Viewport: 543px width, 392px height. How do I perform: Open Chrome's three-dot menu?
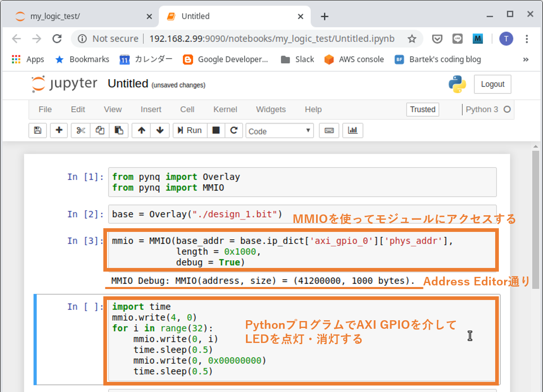[526, 39]
